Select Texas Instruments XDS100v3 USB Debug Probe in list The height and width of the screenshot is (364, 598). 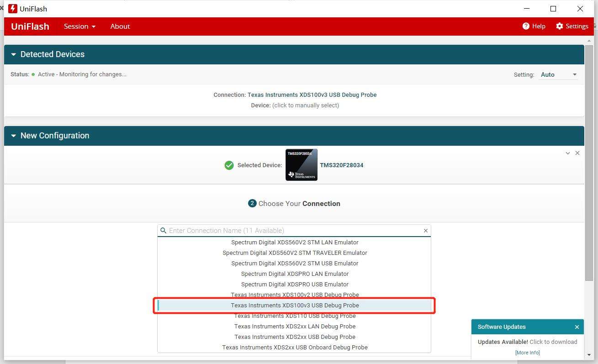(x=295, y=306)
